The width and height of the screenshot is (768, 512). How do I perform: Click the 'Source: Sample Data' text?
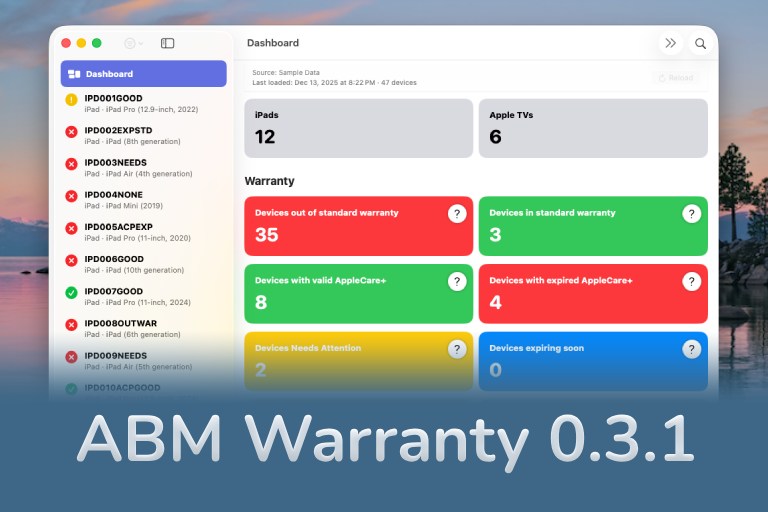tap(286, 73)
